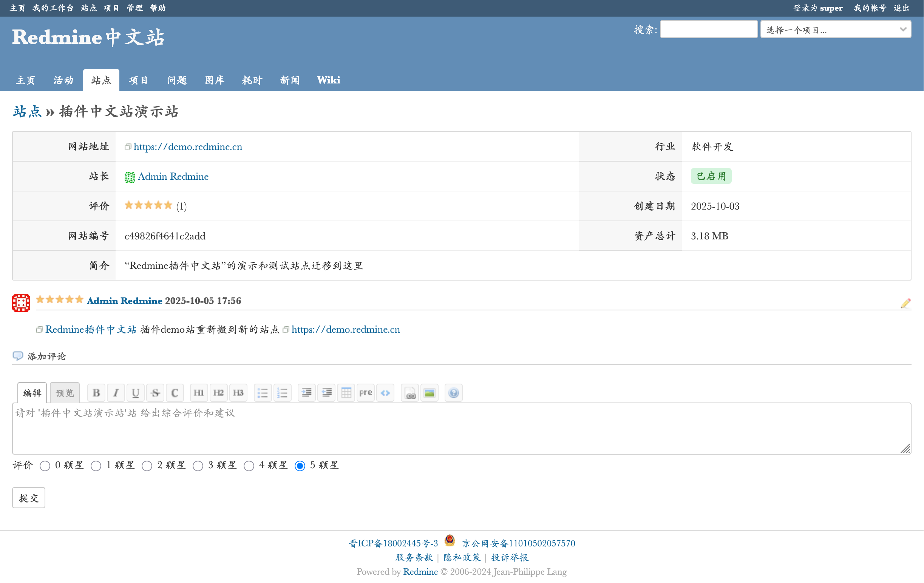Click the 提交 submit button
The height and width of the screenshot is (583, 924).
click(x=29, y=498)
